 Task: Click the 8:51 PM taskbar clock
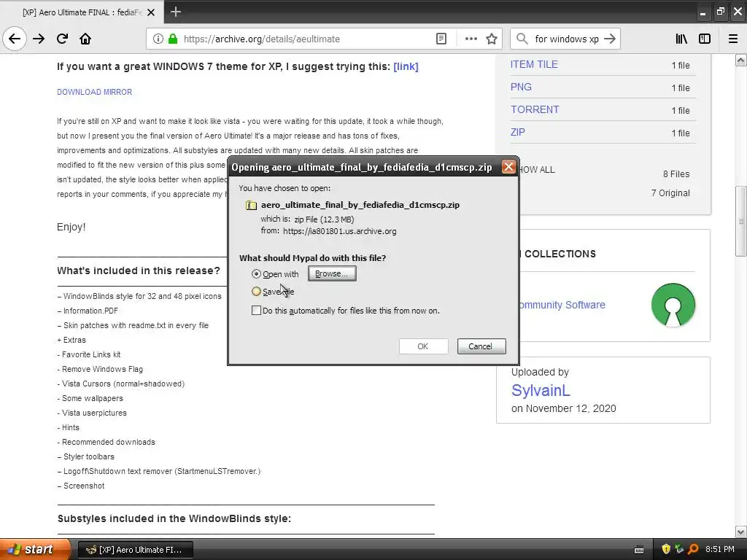(x=719, y=550)
